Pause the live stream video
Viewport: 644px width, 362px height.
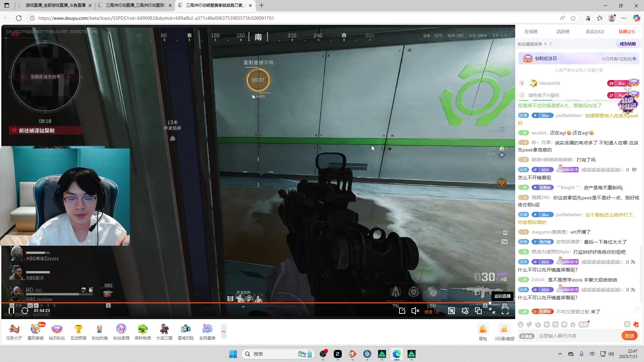pyautogui.click(x=11, y=311)
